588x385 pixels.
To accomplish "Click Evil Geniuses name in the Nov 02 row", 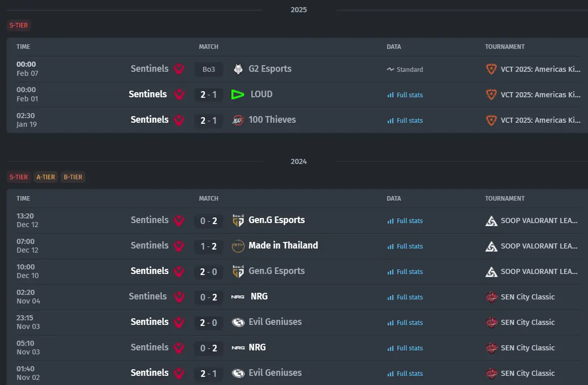I will [275, 373].
